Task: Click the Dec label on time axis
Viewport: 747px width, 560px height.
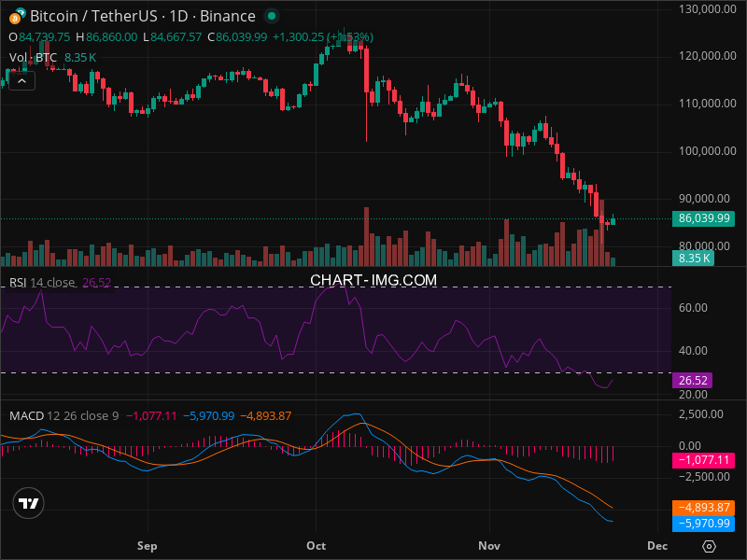Action: (x=656, y=545)
